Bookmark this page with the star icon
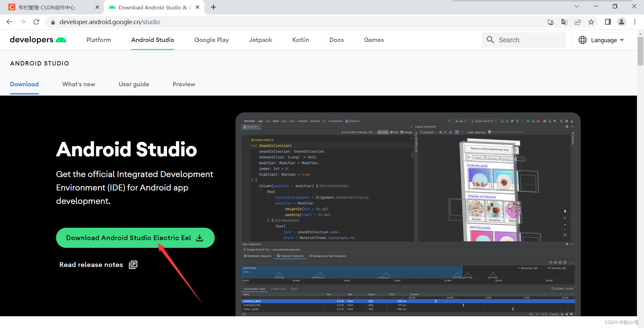Viewport: 644px width, 328px height. tap(591, 22)
